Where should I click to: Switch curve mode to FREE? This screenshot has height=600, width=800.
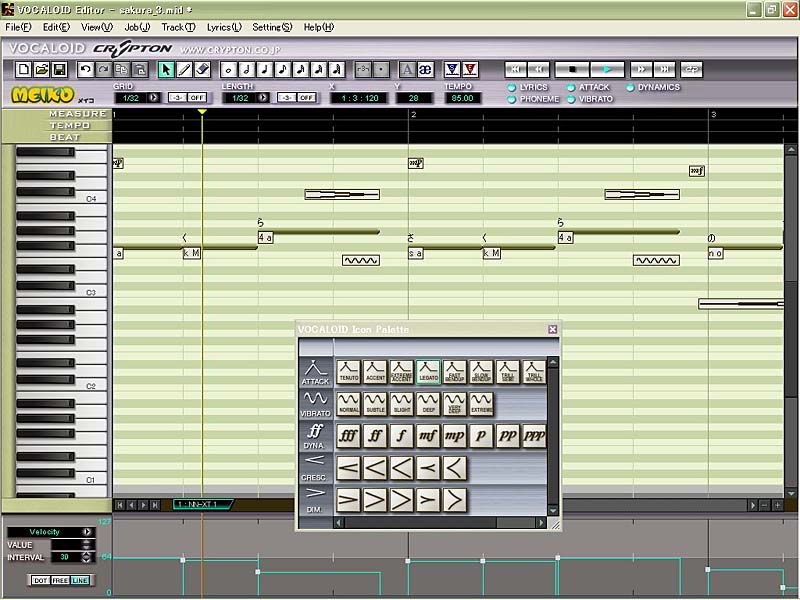click(60, 581)
